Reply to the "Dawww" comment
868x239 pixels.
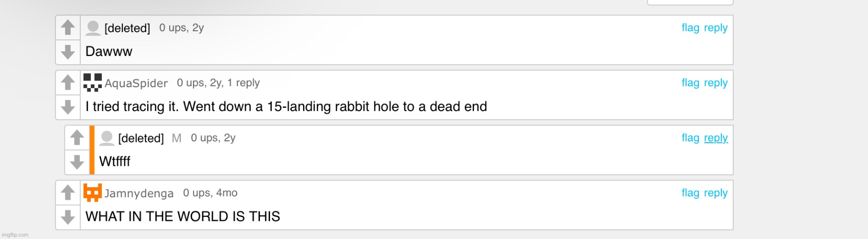click(x=716, y=28)
